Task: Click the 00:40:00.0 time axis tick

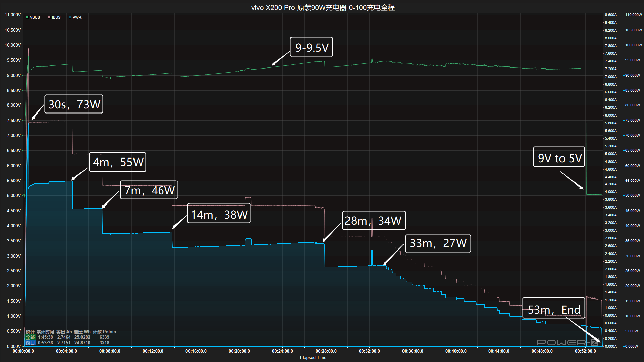Action: [x=456, y=351]
